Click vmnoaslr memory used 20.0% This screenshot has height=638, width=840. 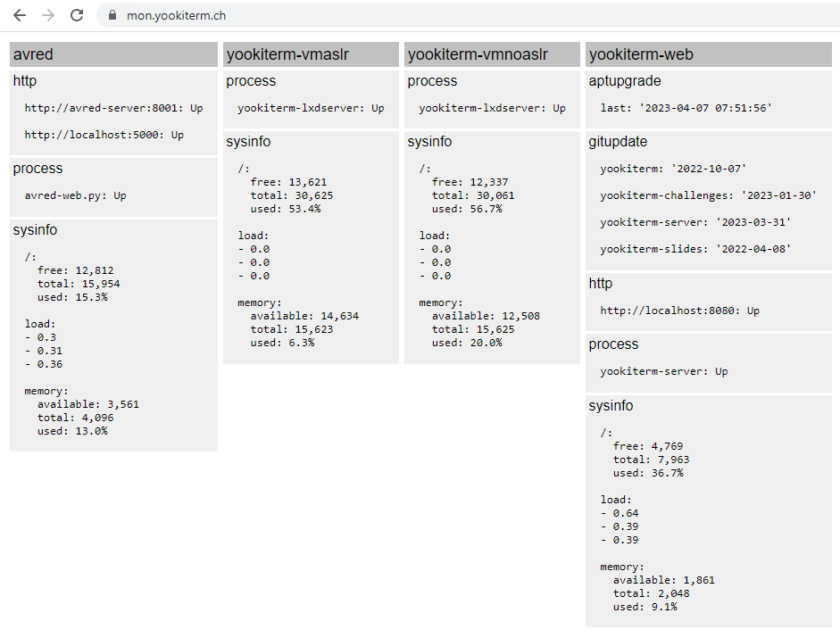point(467,343)
